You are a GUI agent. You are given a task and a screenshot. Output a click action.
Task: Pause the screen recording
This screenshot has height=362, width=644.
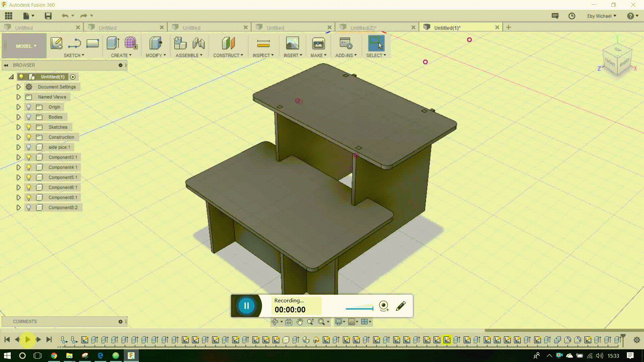[x=247, y=306]
